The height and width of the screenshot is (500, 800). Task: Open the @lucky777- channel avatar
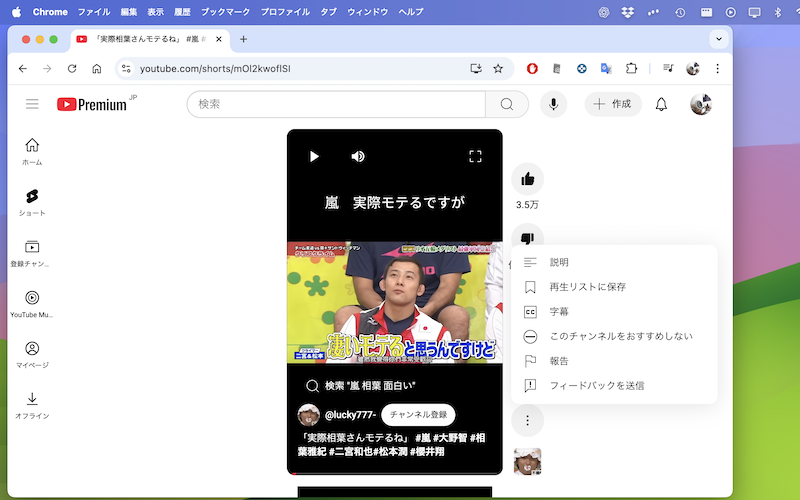[x=309, y=414]
